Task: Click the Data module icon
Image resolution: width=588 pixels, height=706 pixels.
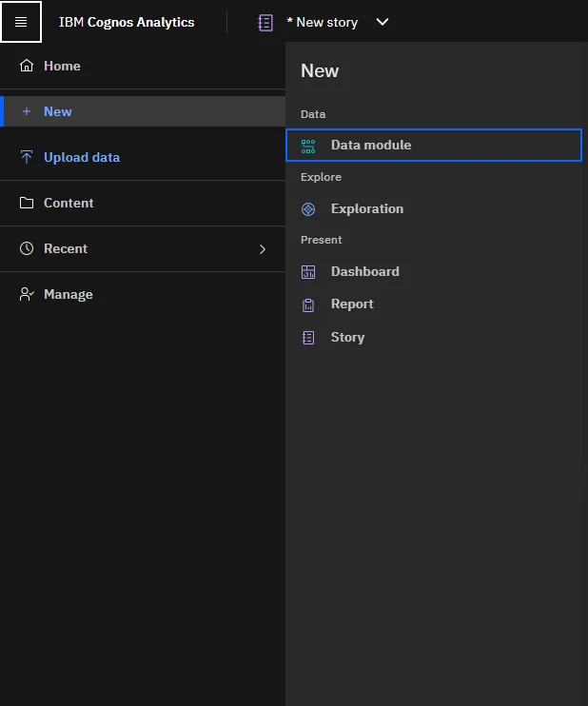Action: [308, 146]
